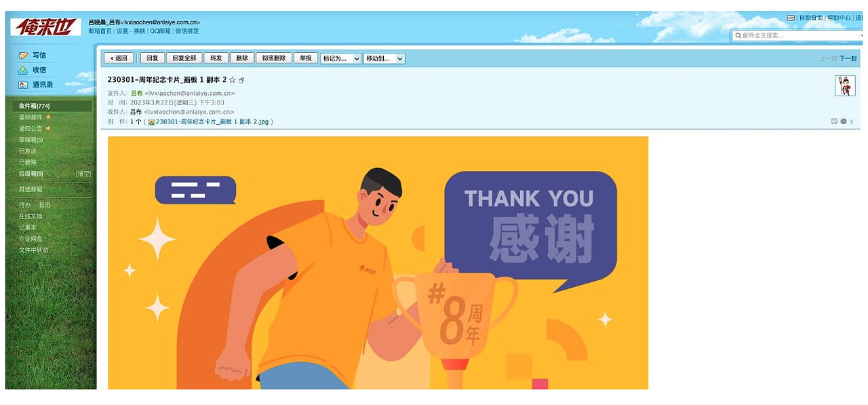Click the printer icon in mail header
Screen dimensions: 868x405
843,121
